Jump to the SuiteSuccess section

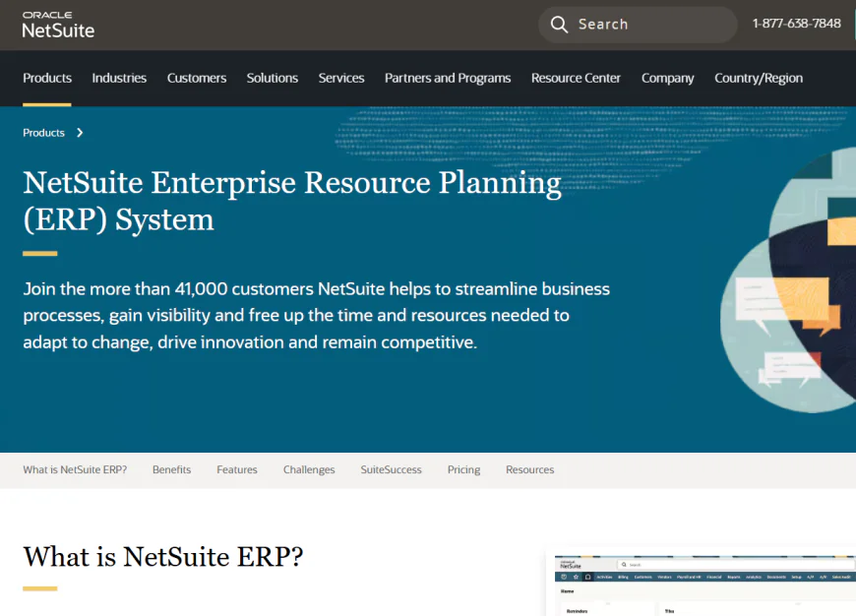(x=391, y=469)
